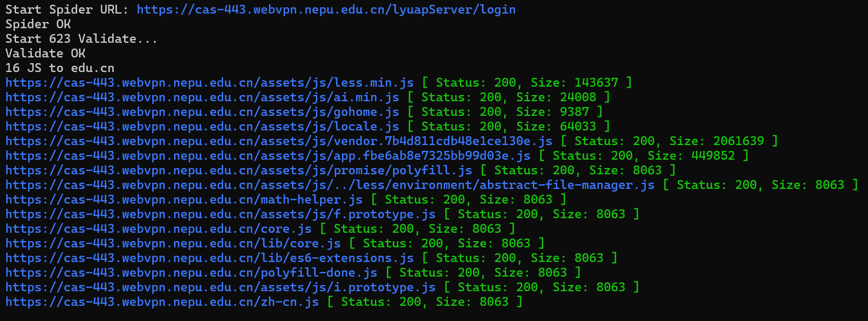Click the polyfill-done.js link

[x=191, y=273]
